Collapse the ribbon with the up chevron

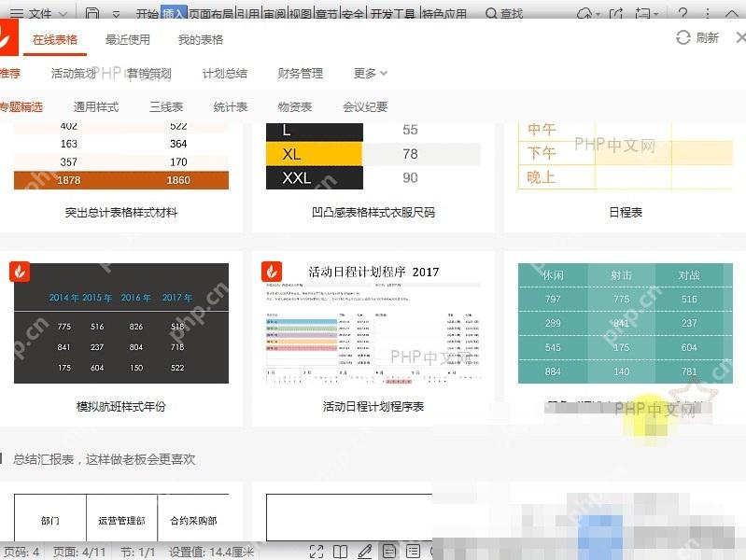732,14
